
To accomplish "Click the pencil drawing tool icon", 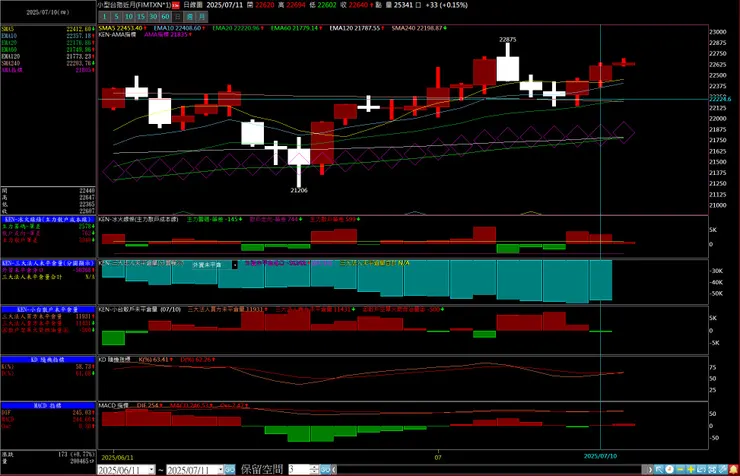I will 723,469.
